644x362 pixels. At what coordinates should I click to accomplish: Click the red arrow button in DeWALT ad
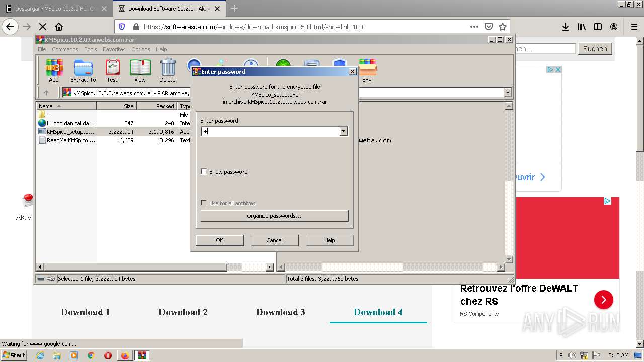[603, 300]
